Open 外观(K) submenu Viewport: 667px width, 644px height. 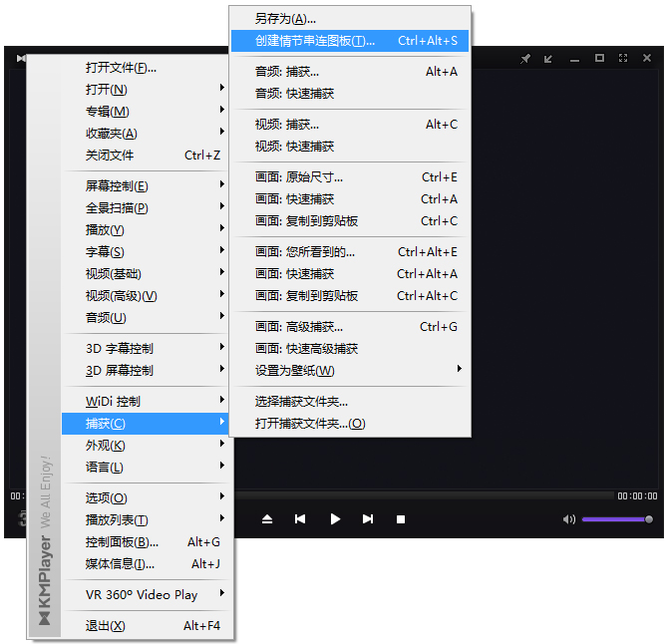click(x=145, y=446)
